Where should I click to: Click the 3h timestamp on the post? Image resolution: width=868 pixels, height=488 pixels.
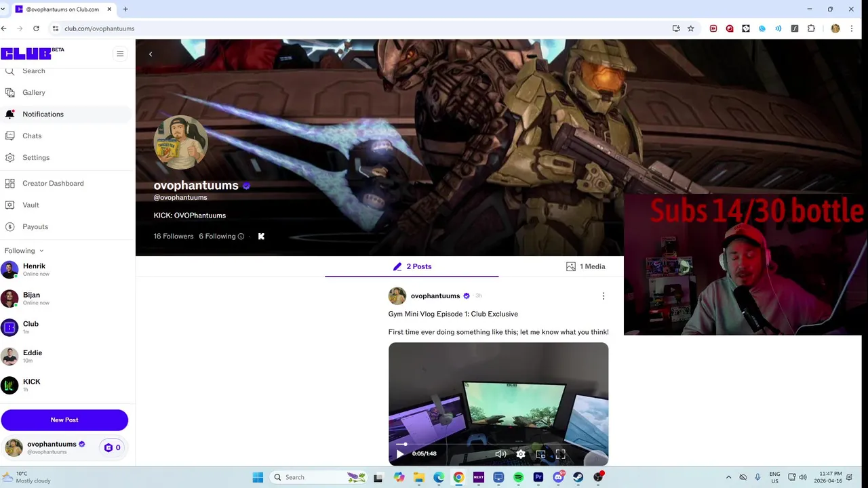pos(479,296)
